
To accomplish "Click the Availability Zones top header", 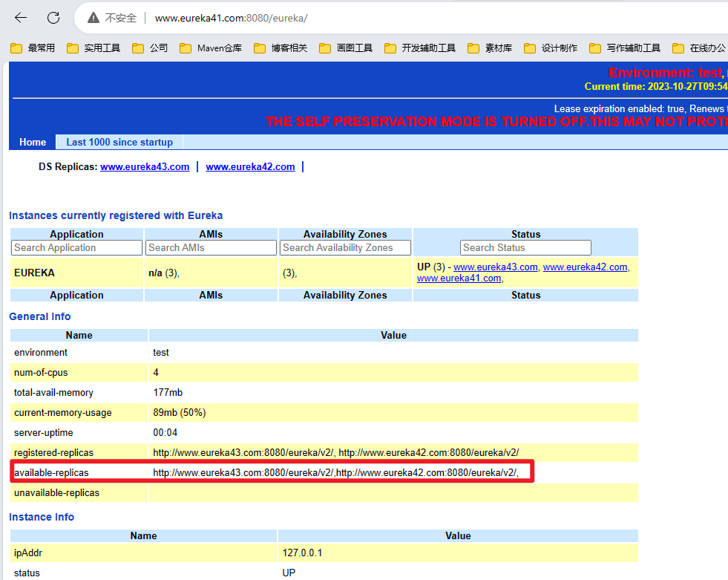I will (345, 234).
